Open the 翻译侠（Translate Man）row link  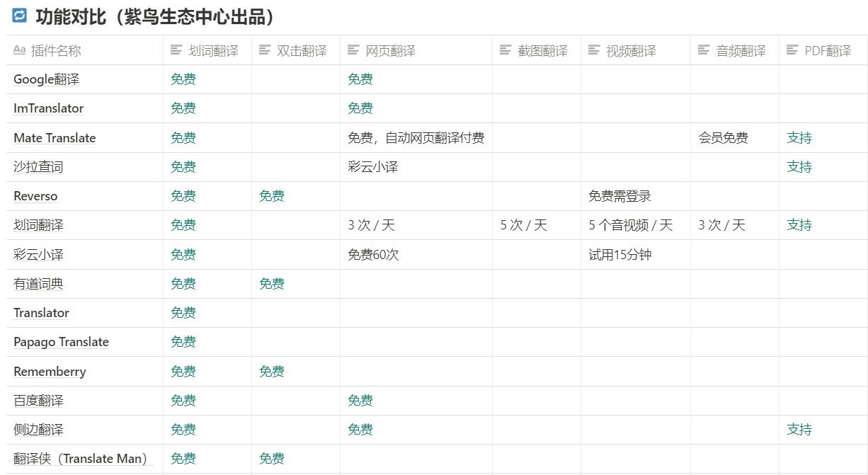(82, 458)
